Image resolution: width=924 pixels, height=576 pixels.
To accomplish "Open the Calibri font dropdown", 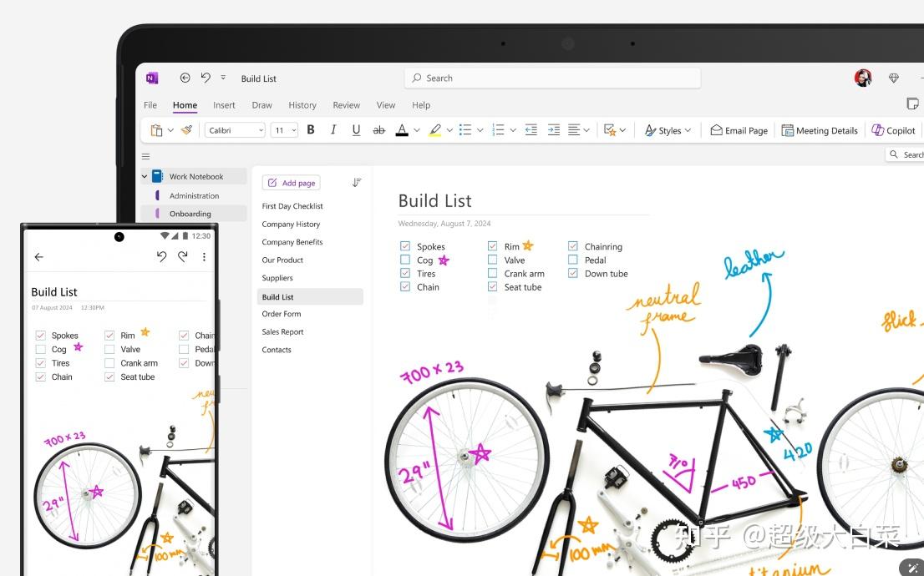I will pos(235,130).
